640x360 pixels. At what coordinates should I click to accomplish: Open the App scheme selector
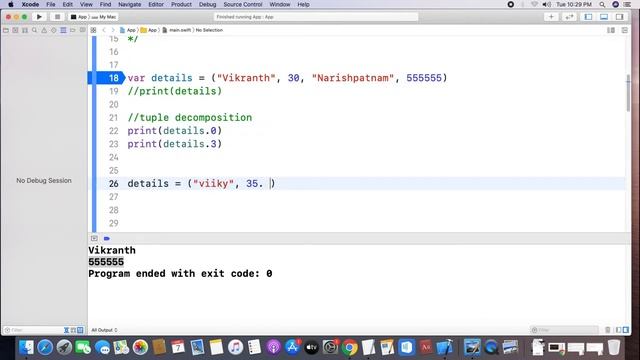79,17
